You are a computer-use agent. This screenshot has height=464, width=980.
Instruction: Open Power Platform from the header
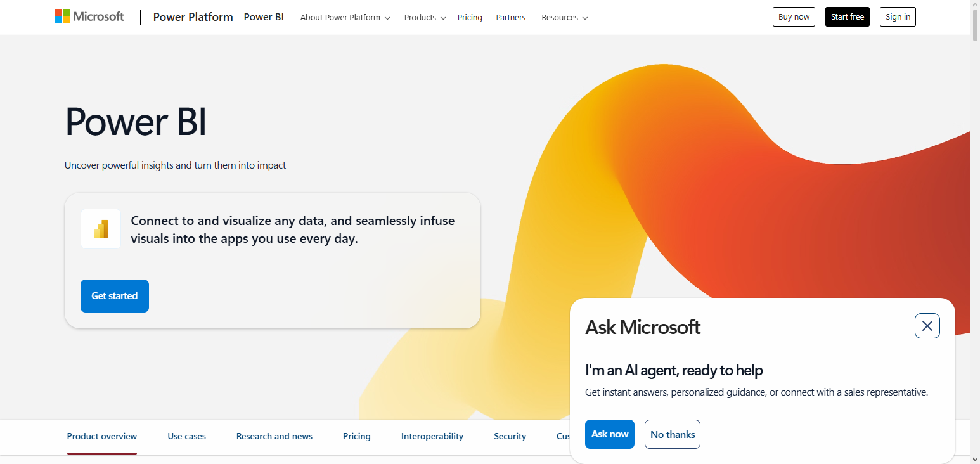click(x=193, y=16)
